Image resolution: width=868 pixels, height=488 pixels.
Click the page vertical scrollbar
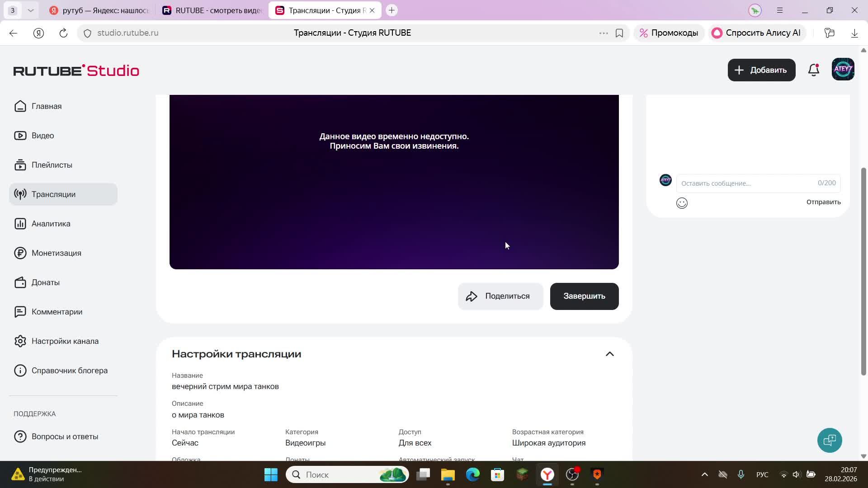click(x=863, y=271)
